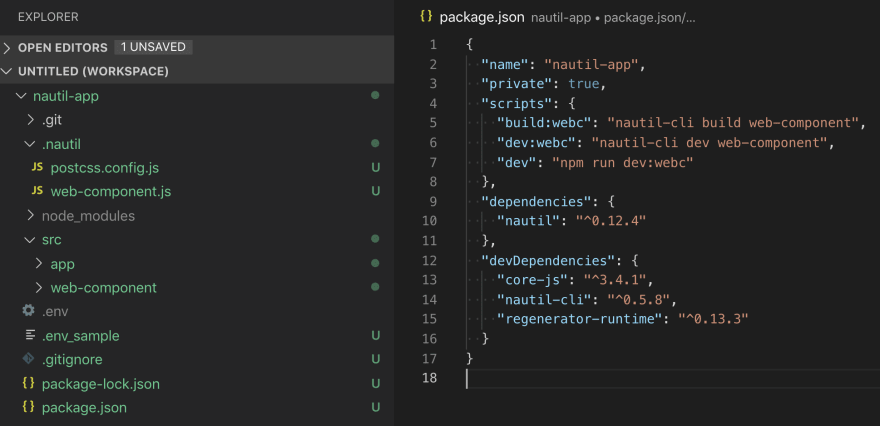Collapse the .nautil folder
This screenshot has height=426, width=880.
(30, 144)
